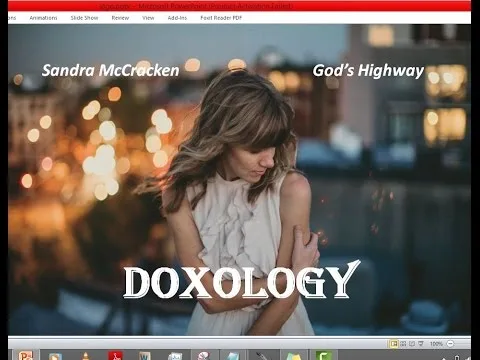Open VLC media player from taskbar

86,356
